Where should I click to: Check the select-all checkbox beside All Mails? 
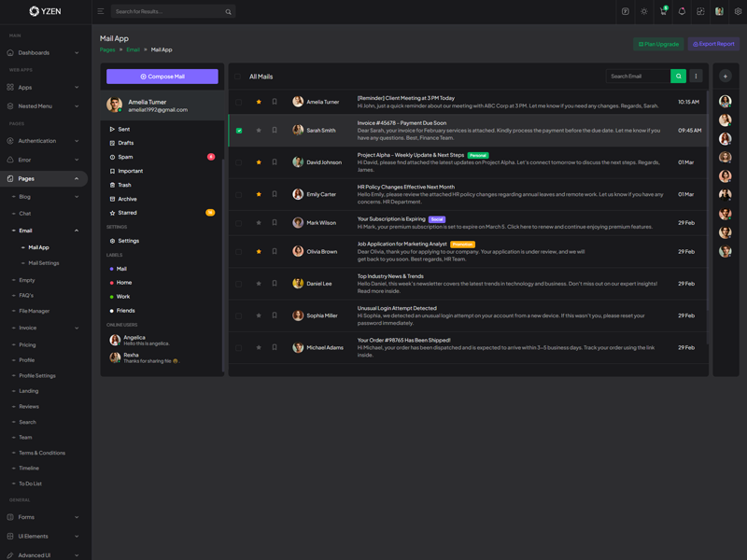point(239,77)
